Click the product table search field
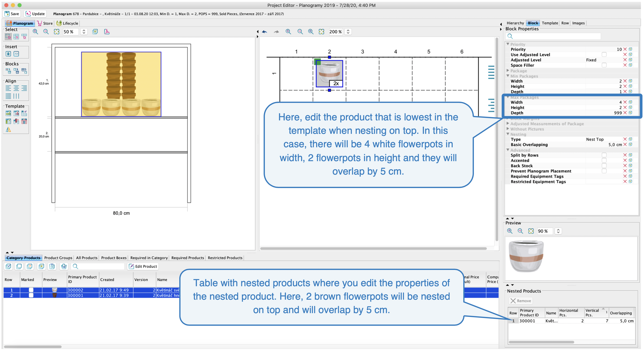644x350 pixels. 98,266
